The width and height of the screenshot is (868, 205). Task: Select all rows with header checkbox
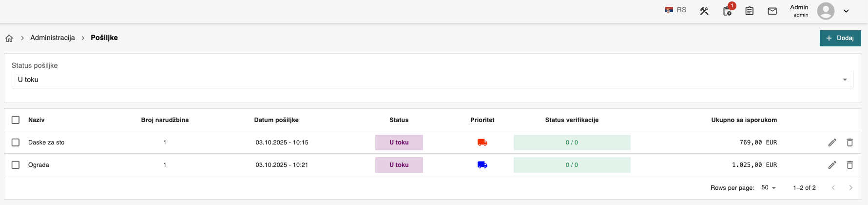pyautogui.click(x=16, y=120)
